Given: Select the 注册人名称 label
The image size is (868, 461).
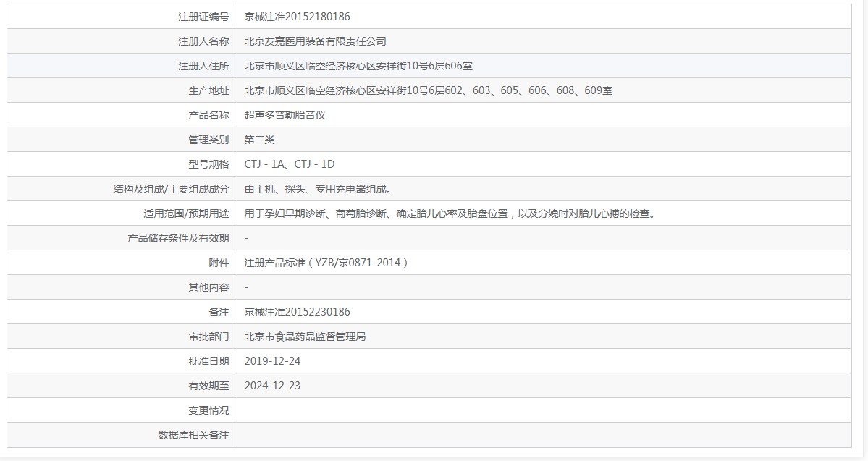Looking at the screenshot, I should point(203,41).
